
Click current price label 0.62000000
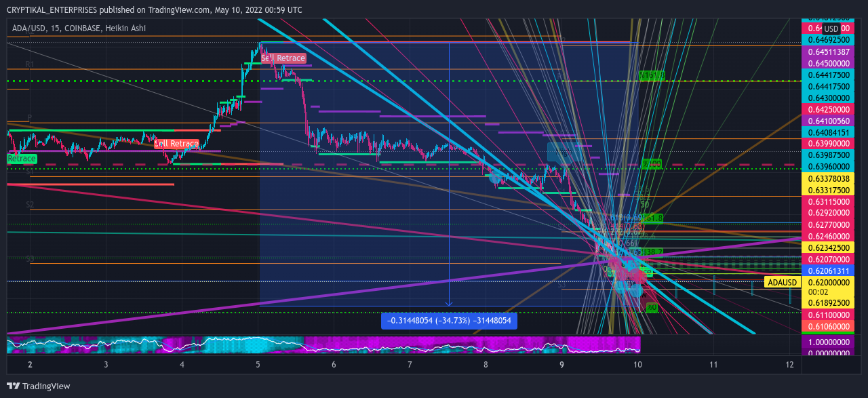pyautogui.click(x=829, y=282)
